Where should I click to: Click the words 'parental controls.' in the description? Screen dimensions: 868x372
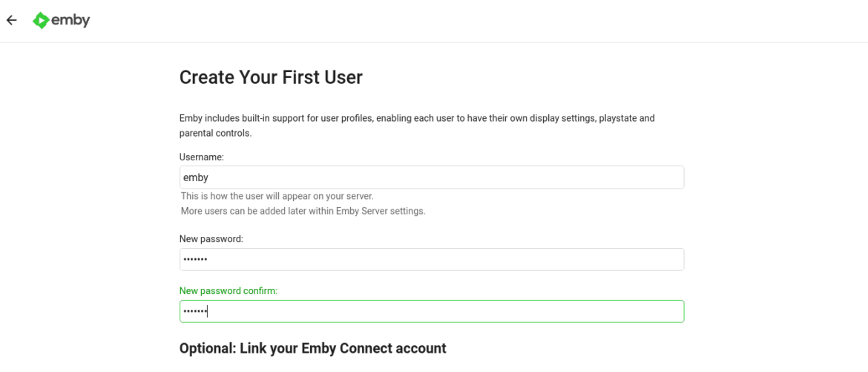(215, 134)
